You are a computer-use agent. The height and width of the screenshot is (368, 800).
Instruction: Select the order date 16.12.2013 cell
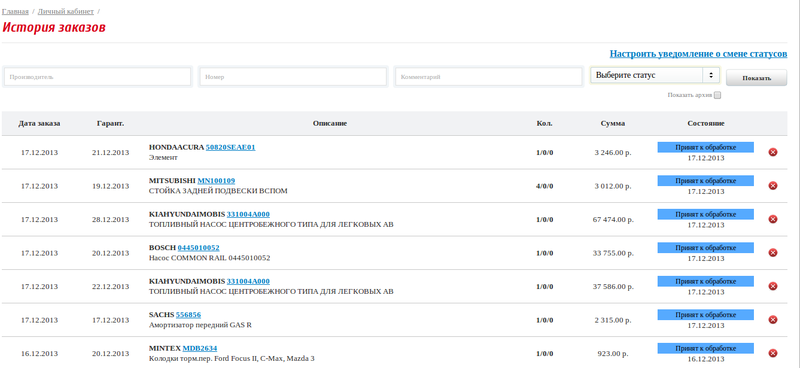(39, 354)
